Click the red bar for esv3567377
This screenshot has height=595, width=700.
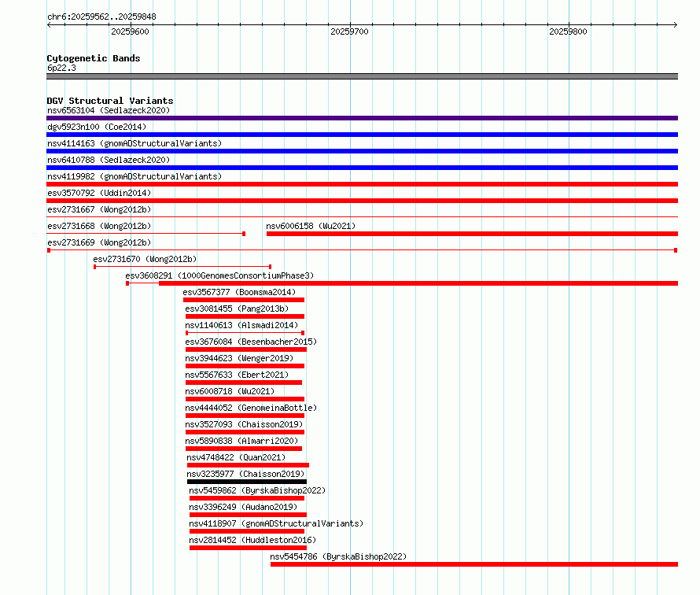pyautogui.click(x=244, y=300)
